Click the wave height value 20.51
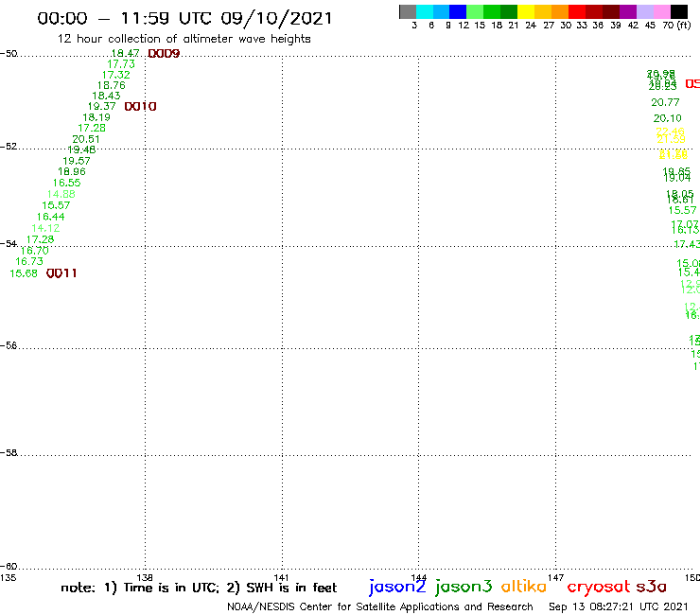 (86, 139)
